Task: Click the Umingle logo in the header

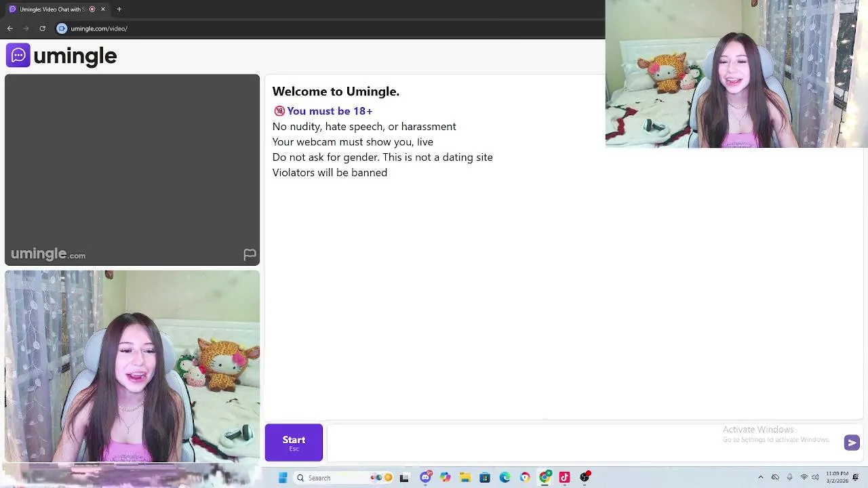Action: (61, 56)
